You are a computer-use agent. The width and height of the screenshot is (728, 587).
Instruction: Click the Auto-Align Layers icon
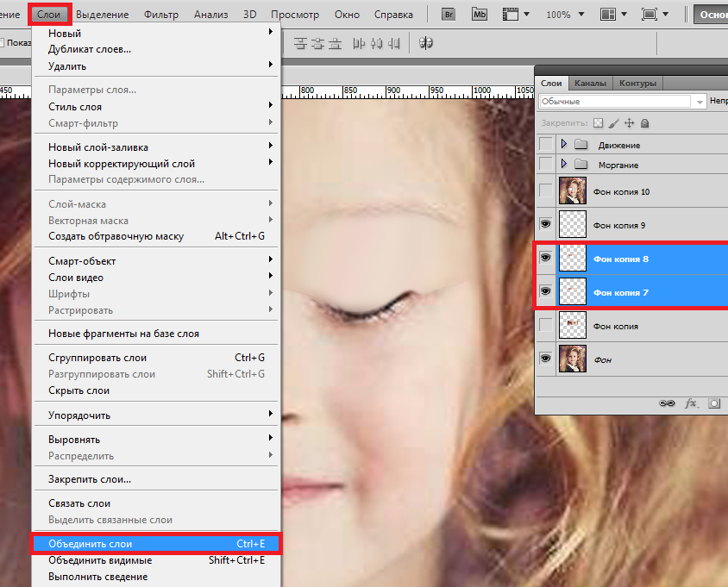click(426, 43)
